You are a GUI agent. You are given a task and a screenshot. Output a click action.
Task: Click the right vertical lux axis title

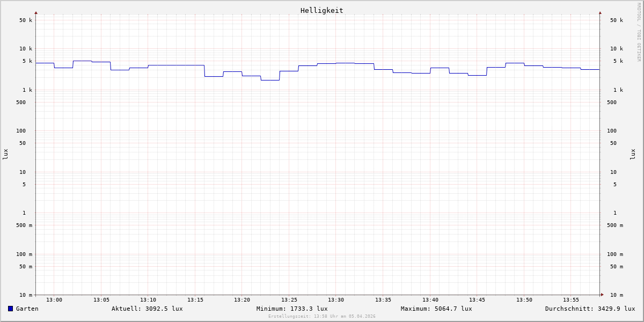633,154
